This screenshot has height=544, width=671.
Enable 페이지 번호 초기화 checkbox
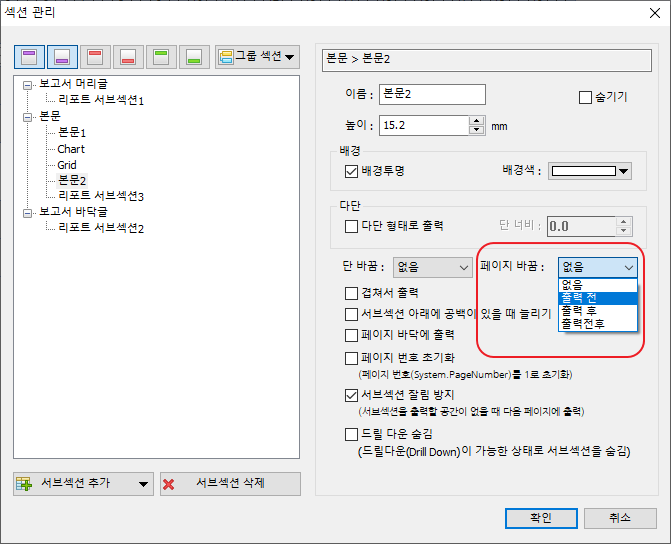click(351, 358)
